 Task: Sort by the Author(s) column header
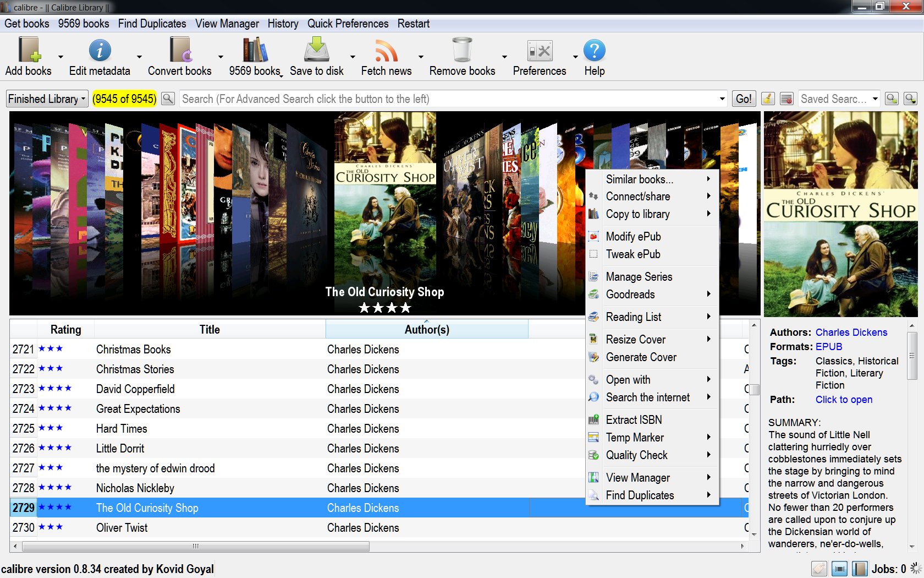pyautogui.click(x=427, y=330)
